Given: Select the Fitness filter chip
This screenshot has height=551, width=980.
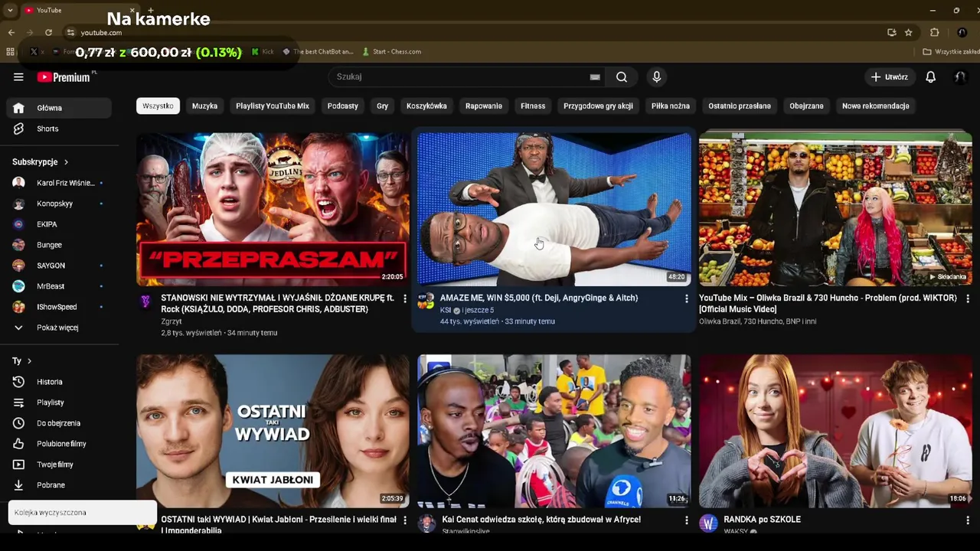Looking at the screenshot, I should (533, 106).
